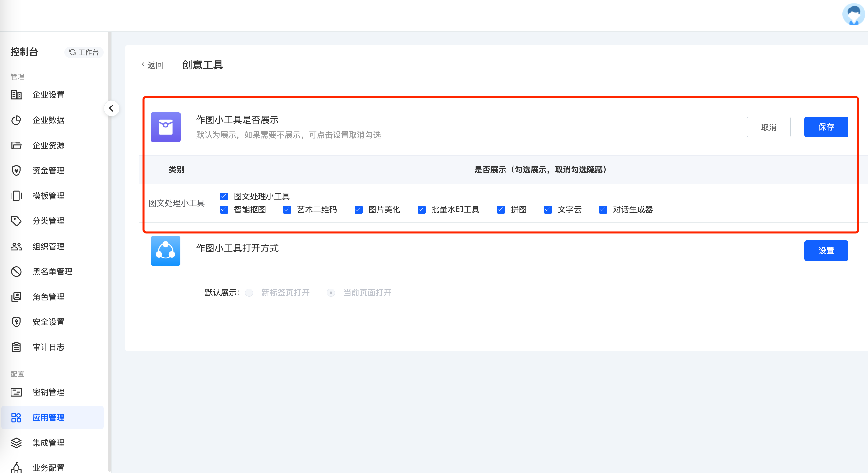Open the 集成管理 menu item

pyautogui.click(x=48, y=443)
